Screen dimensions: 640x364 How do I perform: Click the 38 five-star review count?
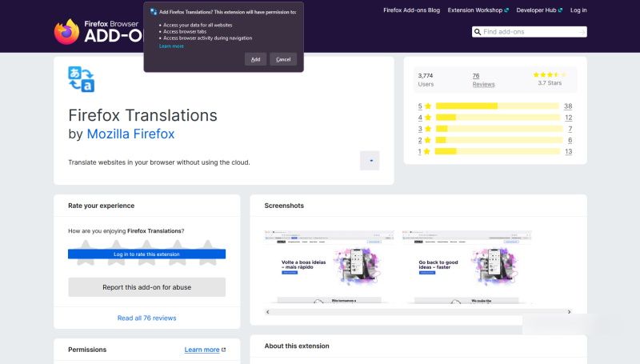click(568, 106)
